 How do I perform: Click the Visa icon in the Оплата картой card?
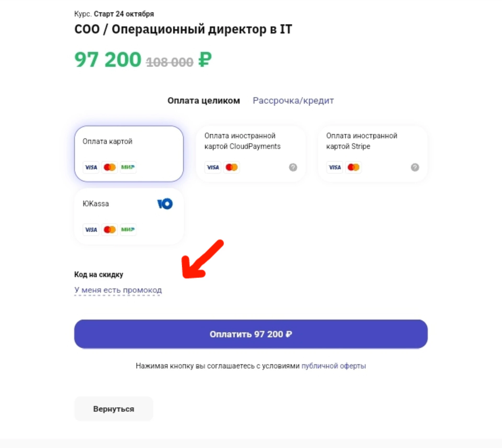(91, 167)
